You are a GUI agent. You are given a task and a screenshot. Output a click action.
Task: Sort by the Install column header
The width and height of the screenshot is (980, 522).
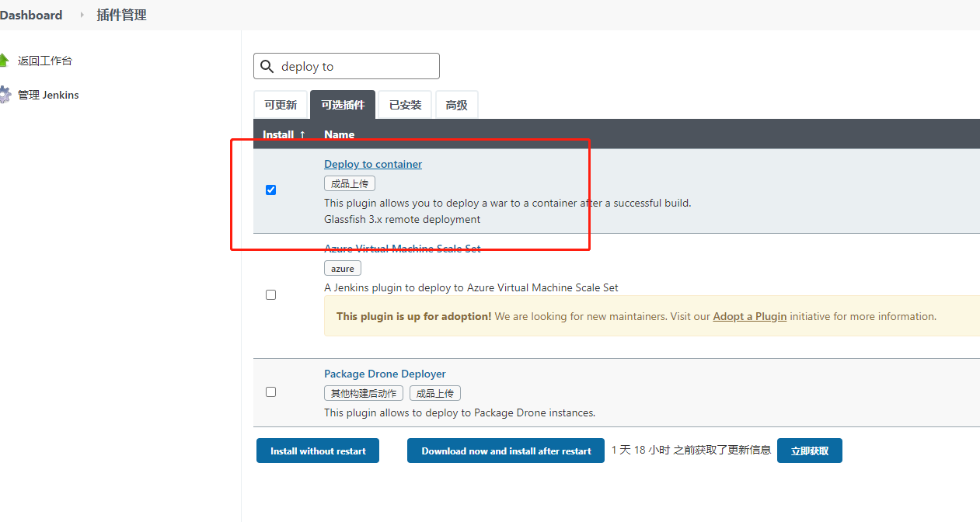(x=284, y=134)
